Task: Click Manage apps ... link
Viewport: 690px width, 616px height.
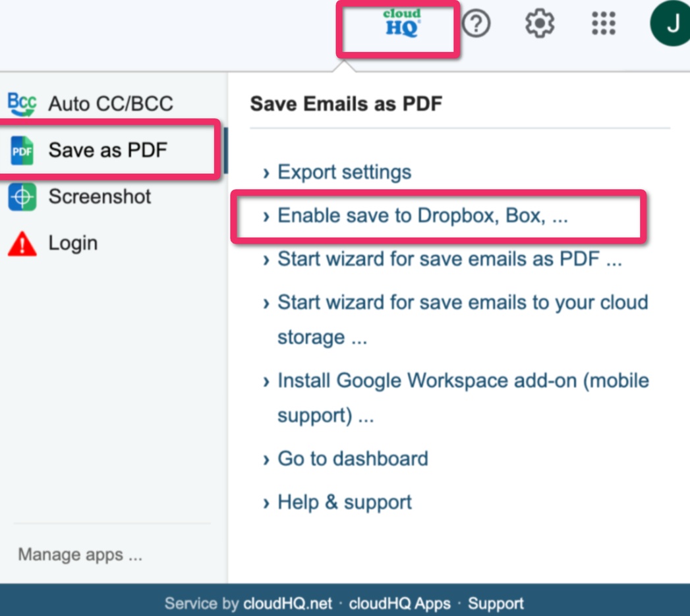Action: click(x=80, y=555)
